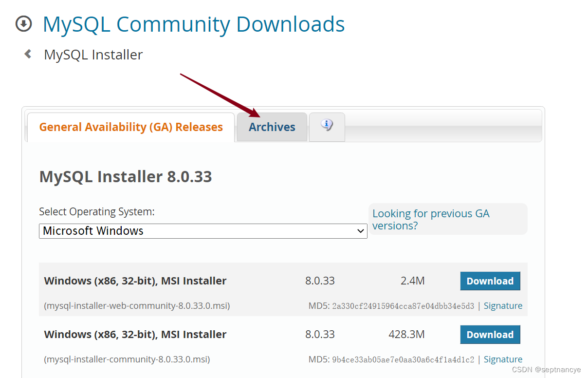The width and height of the screenshot is (588, 378).
Task: Click version 8.0.33 in the 428.3M row
Action: 320,335
